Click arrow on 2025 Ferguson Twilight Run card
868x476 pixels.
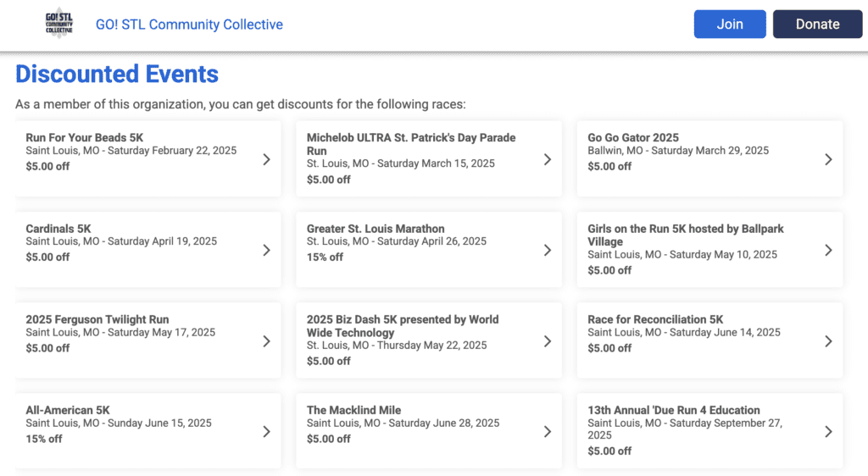(x=266, y=341)
